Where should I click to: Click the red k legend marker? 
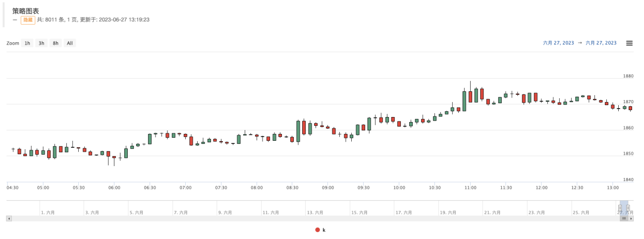pyautogui.click(x=318, y=230)
